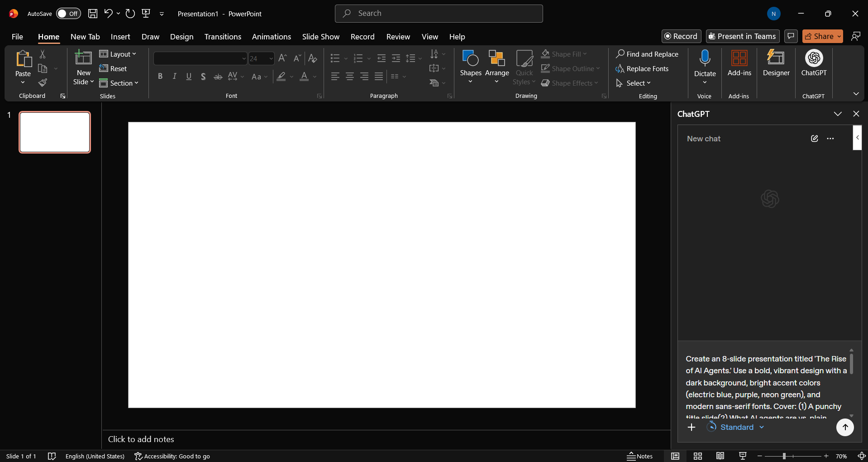Switch to Slide Sorter view
The image size is (868, 462).
click(x=698, y=456)
